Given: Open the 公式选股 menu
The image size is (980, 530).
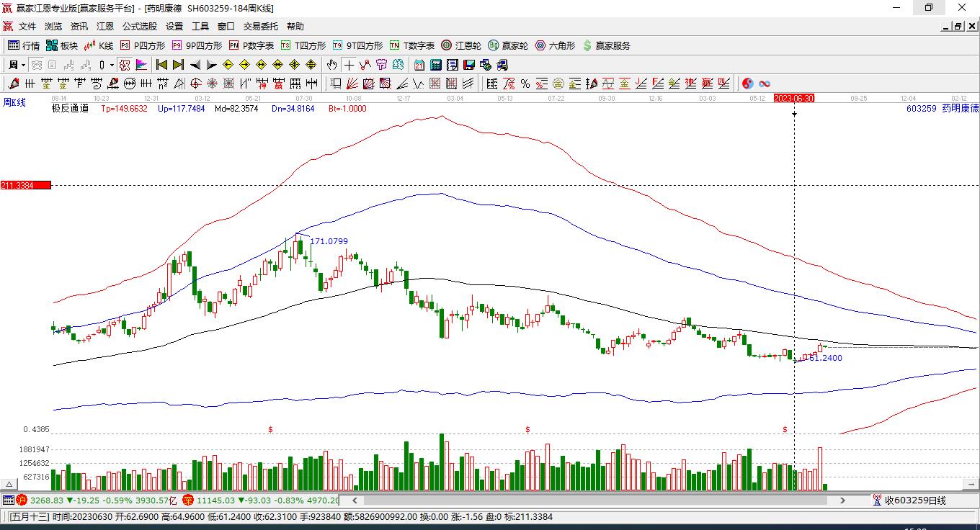Looking at the screenshot, I should pyautogui.click(x=139, y=27).
